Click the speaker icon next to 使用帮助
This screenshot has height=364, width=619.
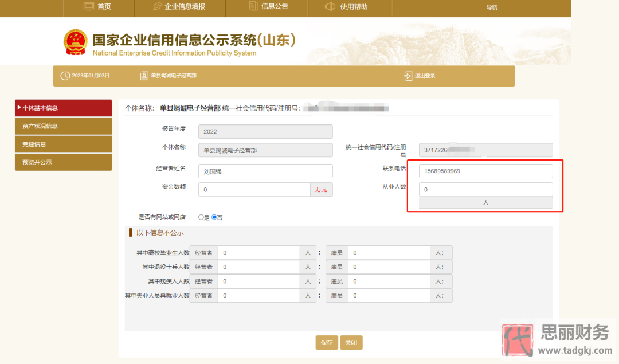[330, 7]
